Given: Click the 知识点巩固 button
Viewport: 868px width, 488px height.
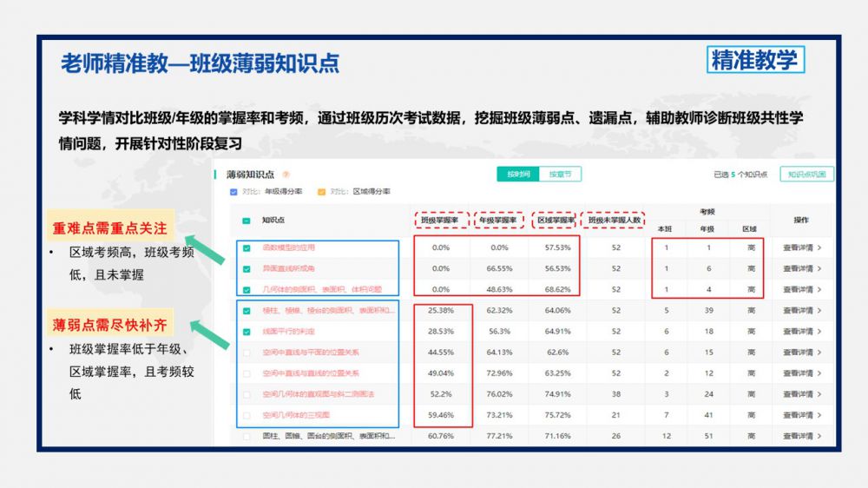Looking at the screenshot, I should pos(806,175).
